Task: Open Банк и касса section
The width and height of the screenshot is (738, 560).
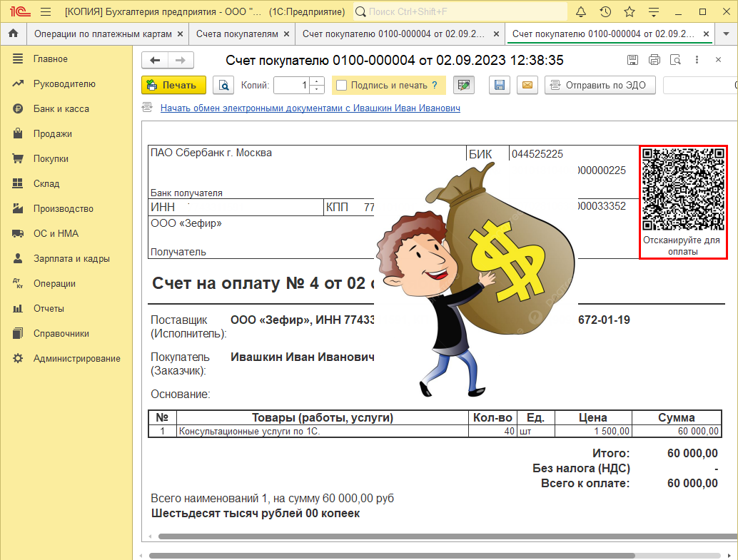Action: pos(66,108)
